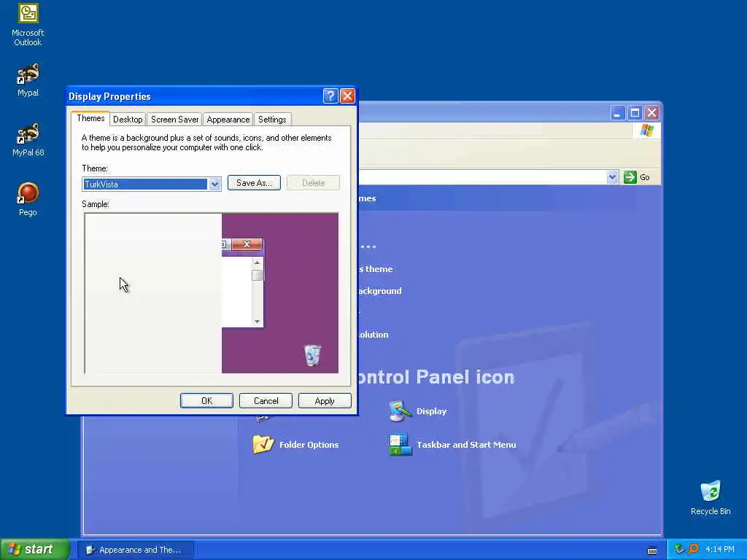
Task: Launch the Mypal desktop shortcut
Action: 28,80
